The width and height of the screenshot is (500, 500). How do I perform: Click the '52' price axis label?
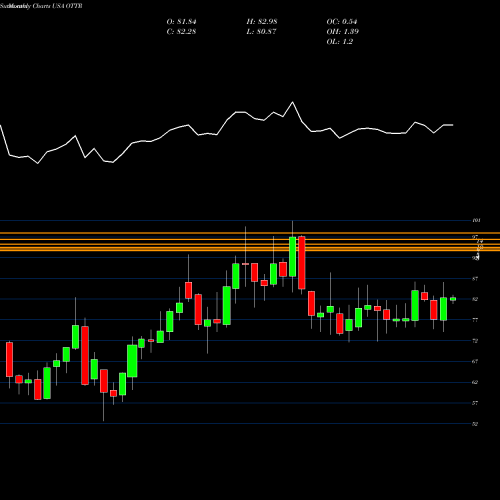coord(475,424)
